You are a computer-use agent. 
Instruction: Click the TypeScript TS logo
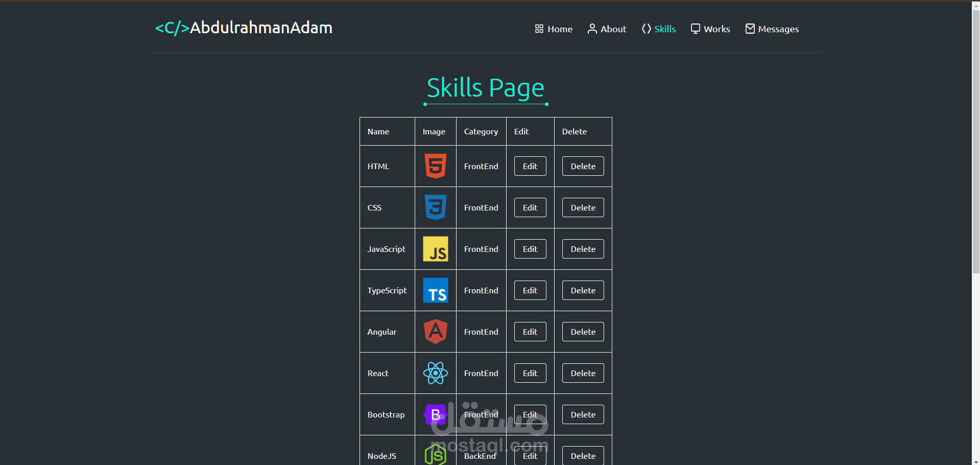(x=436, y=290)
